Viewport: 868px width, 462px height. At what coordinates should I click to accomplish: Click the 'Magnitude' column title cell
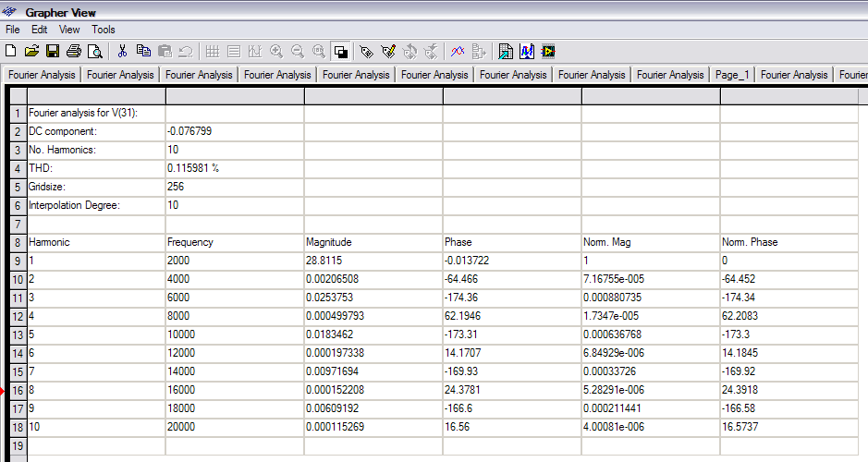click(373, 242)
